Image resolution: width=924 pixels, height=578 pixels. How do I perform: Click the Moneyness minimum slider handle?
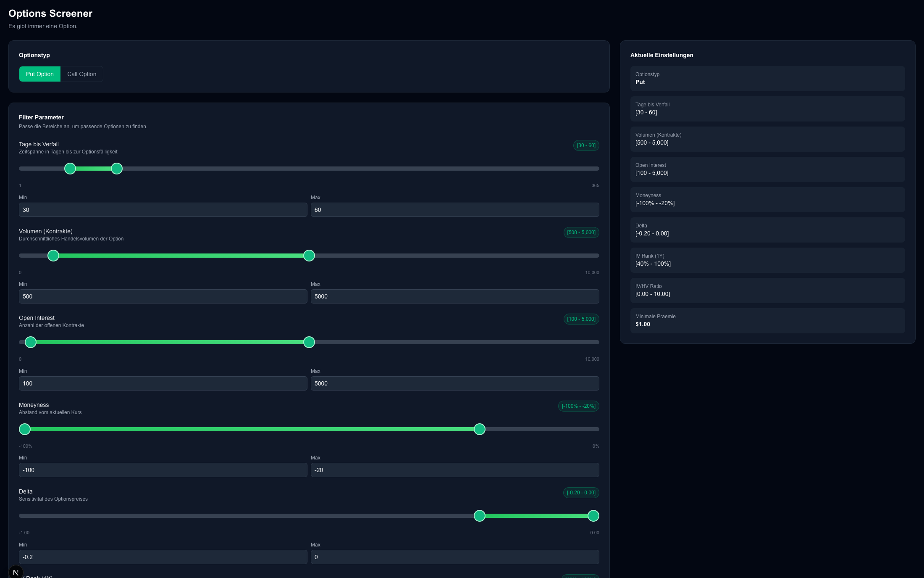pyautogui.click(x=25, y=429)
